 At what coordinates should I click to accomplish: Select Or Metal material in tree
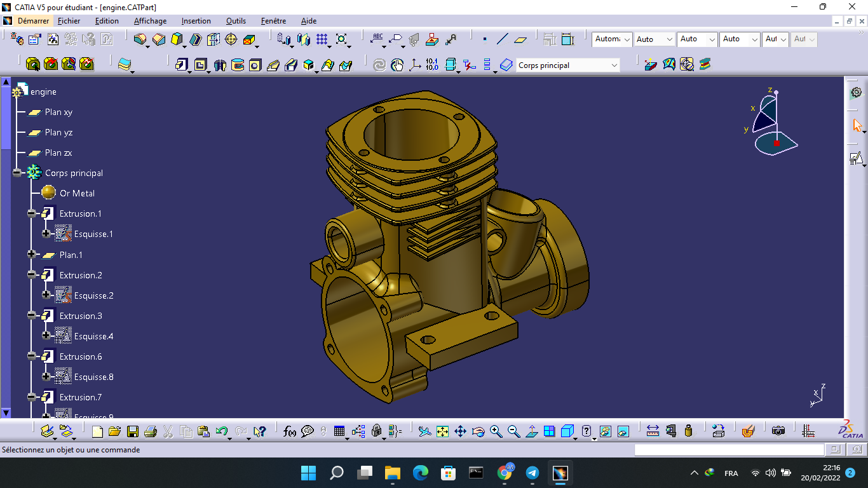77,193
